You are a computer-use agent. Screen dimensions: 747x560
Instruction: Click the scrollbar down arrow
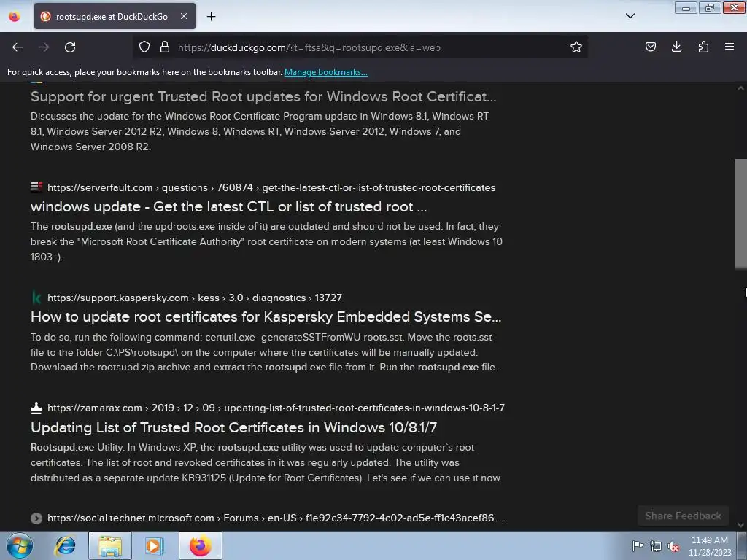point(740,525)
